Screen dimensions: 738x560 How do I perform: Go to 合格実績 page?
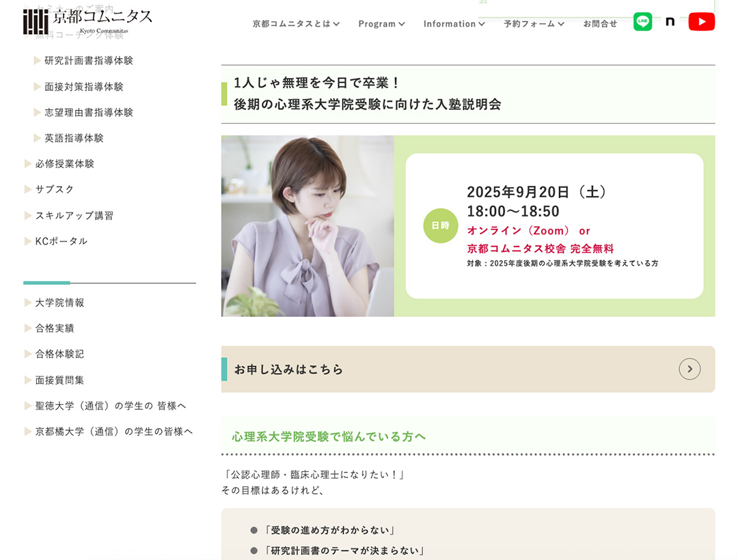pyautogui.click(x=55, y=328)
